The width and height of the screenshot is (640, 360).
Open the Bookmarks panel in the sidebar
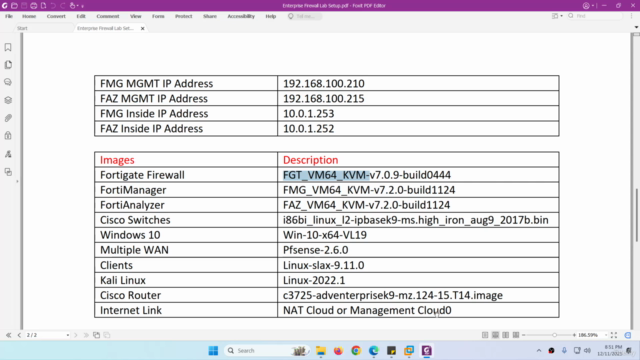pos(8,47)
